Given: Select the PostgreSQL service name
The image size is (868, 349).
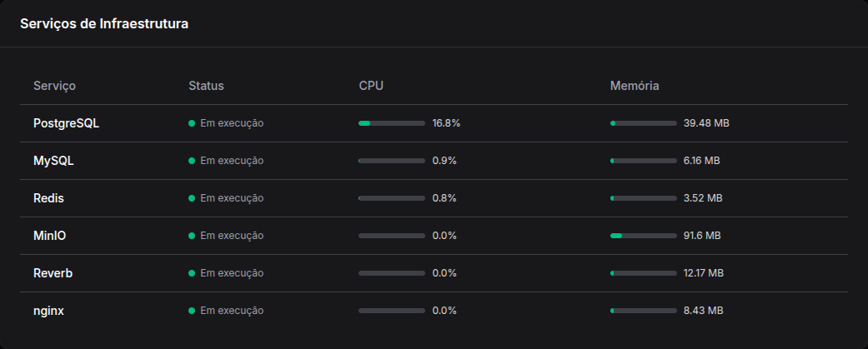Looking at the screenshot, I should [67, 123].
